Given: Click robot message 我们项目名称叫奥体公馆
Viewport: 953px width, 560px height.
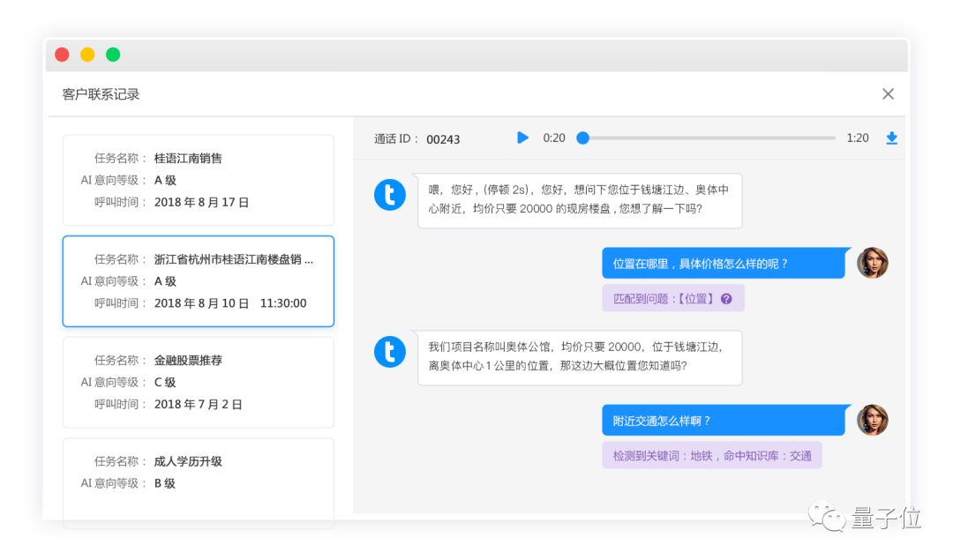Looking at the screenshot, I should click(579, 357).
